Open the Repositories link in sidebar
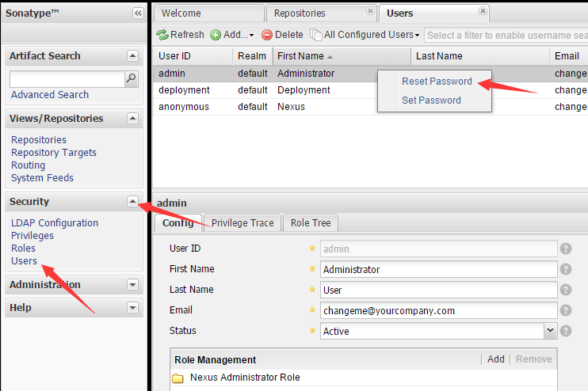This screenshot has height=391, width=588. pyautogui.click(x=39, y=139)
